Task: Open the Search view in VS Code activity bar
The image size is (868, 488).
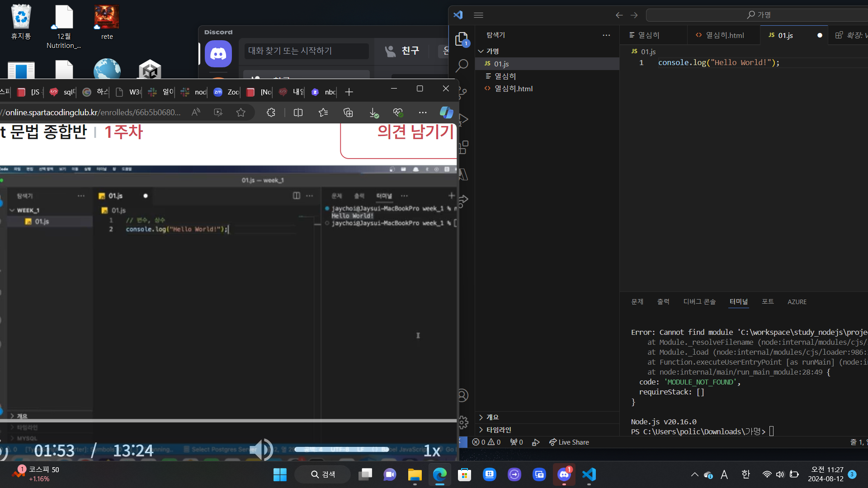Action: (462, 66)
